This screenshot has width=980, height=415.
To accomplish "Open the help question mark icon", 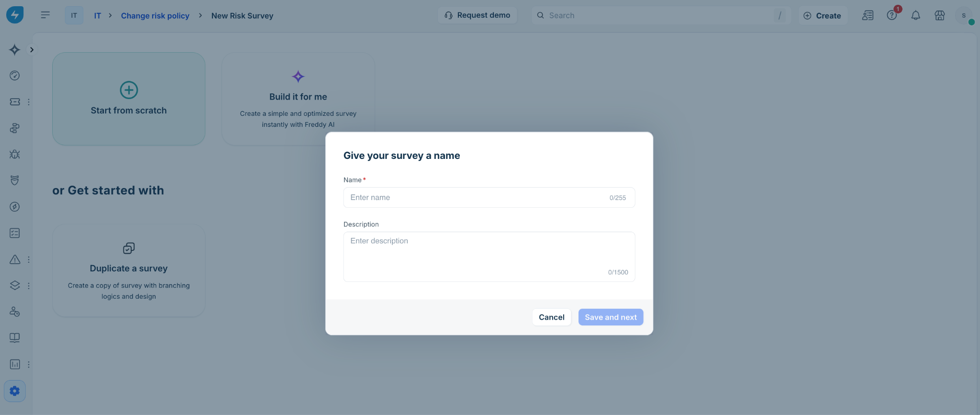I will (891, 15).
